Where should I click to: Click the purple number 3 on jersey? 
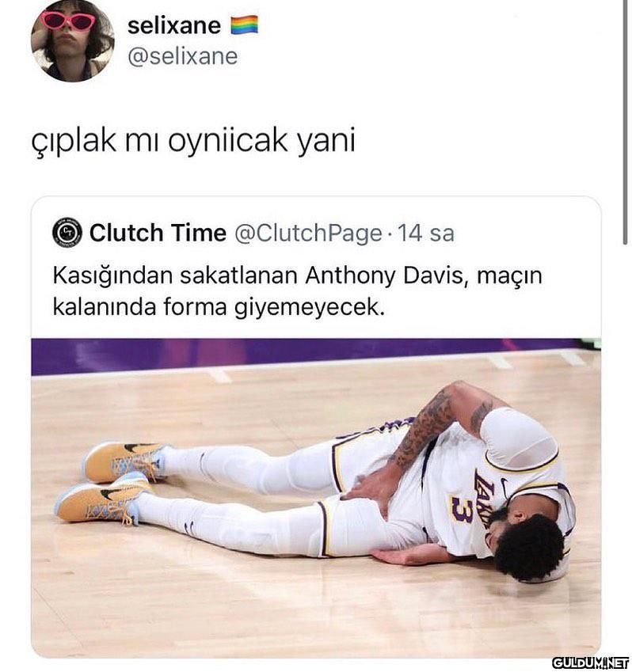tap(463, 509)
